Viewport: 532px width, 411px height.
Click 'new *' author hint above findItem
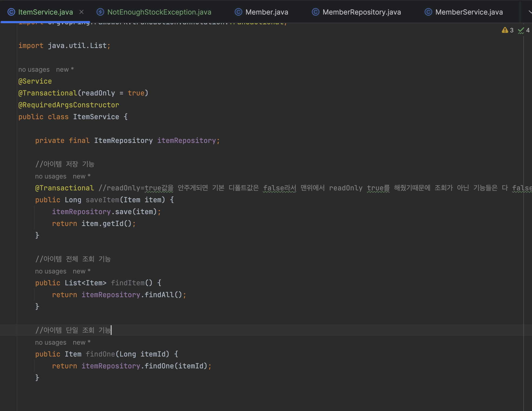pos(81,271)
